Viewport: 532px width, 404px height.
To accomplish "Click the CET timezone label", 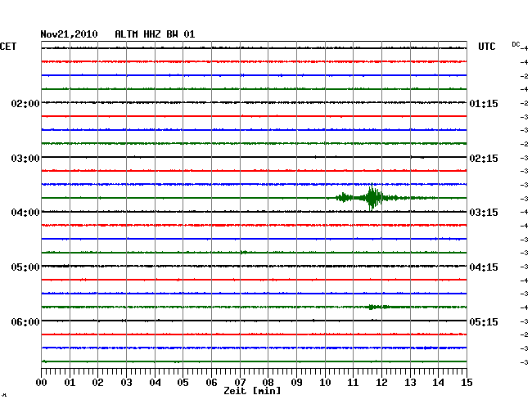I will click(8, 47).
